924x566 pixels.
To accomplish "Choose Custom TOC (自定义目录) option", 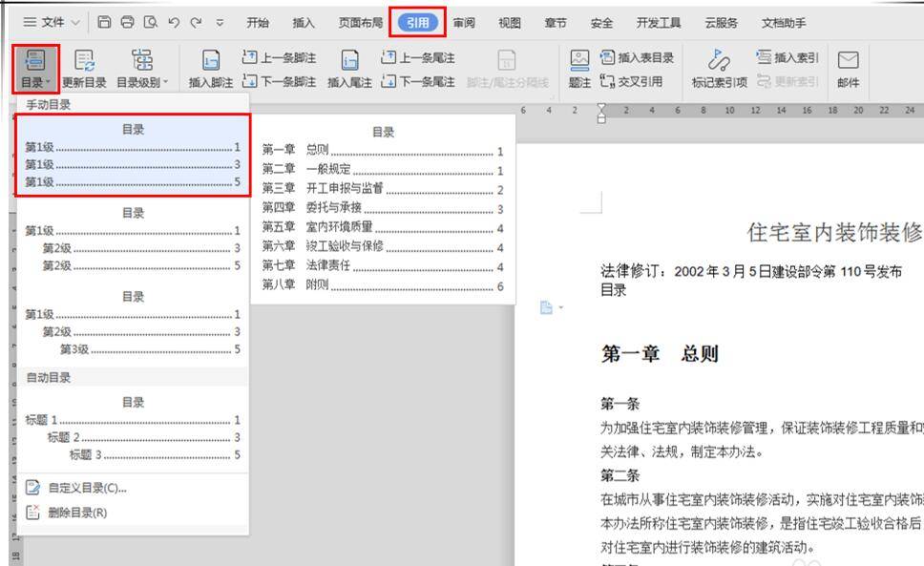I will (x=86, y=488).
